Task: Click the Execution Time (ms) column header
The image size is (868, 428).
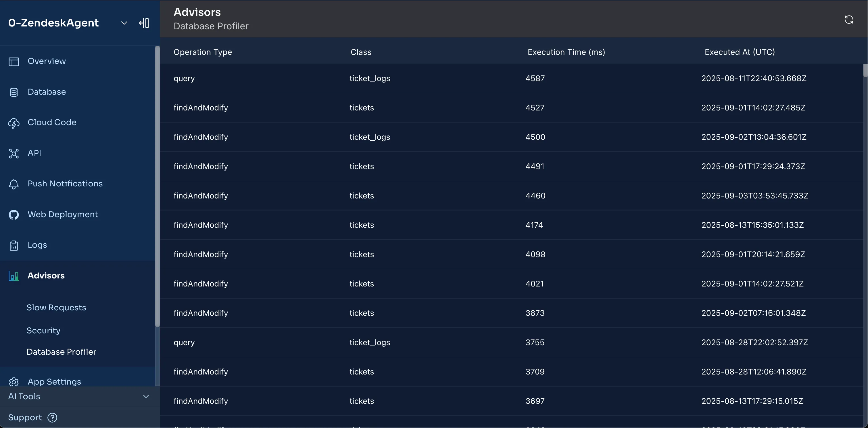Action: 566,52
